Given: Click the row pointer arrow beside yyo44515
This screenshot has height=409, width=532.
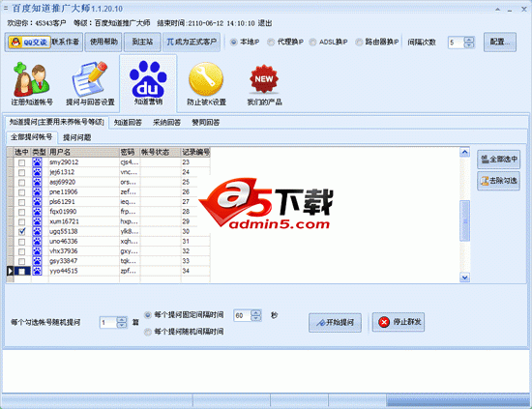Looking at the screenshot, I should (x=10, y=271).
